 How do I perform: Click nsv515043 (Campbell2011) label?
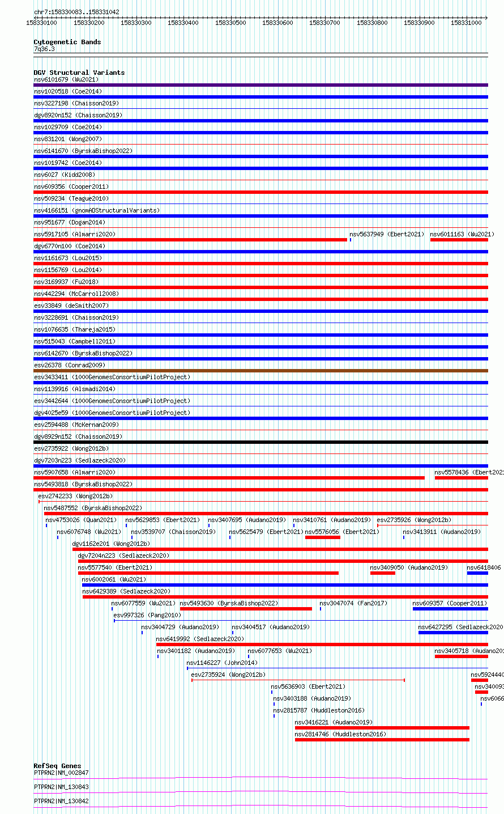pyautogui.click(x=75, y=341)
